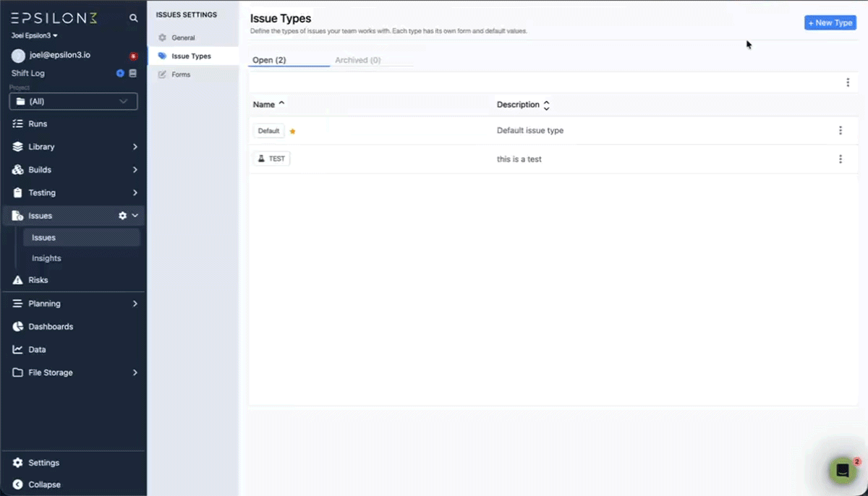
Task: Open the Shift Log book icon
Action: (132, 73)
